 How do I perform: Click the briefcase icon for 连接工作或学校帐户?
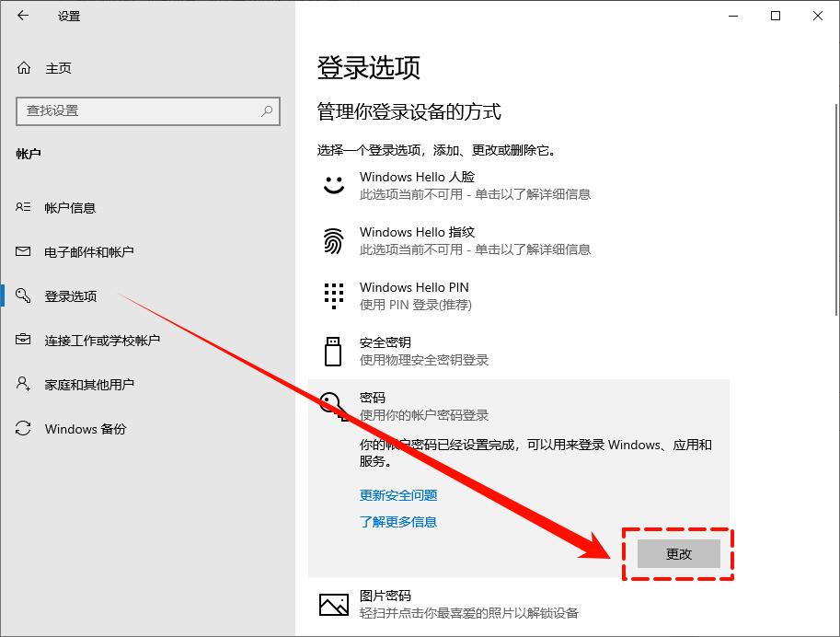(x=23, y=340)
